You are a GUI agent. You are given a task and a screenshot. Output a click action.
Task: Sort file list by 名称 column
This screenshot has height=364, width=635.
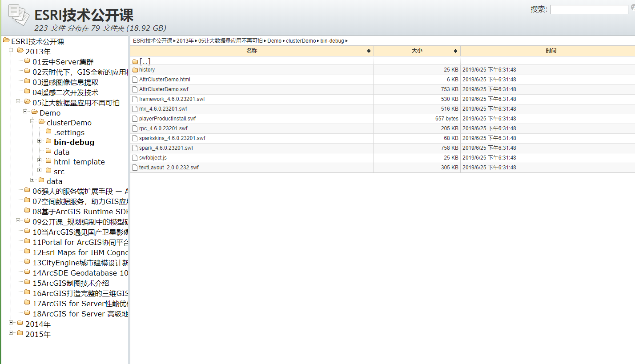pos(252,51)
